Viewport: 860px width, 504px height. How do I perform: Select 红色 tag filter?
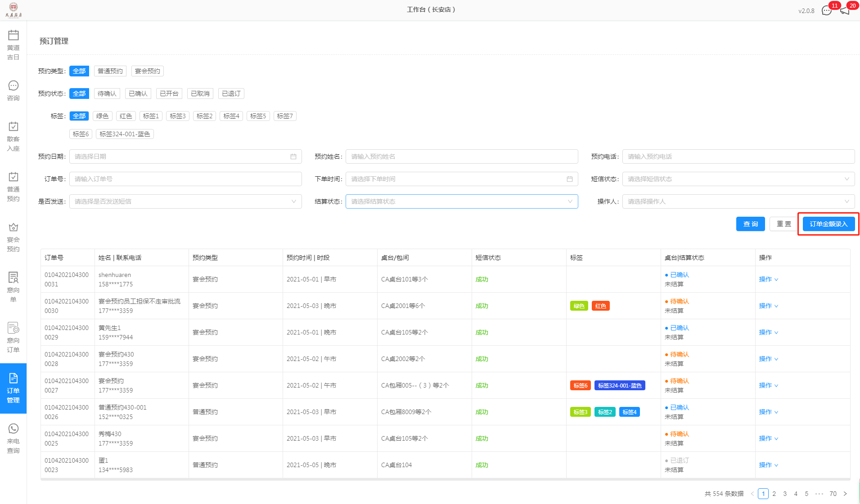coord(126,116)
